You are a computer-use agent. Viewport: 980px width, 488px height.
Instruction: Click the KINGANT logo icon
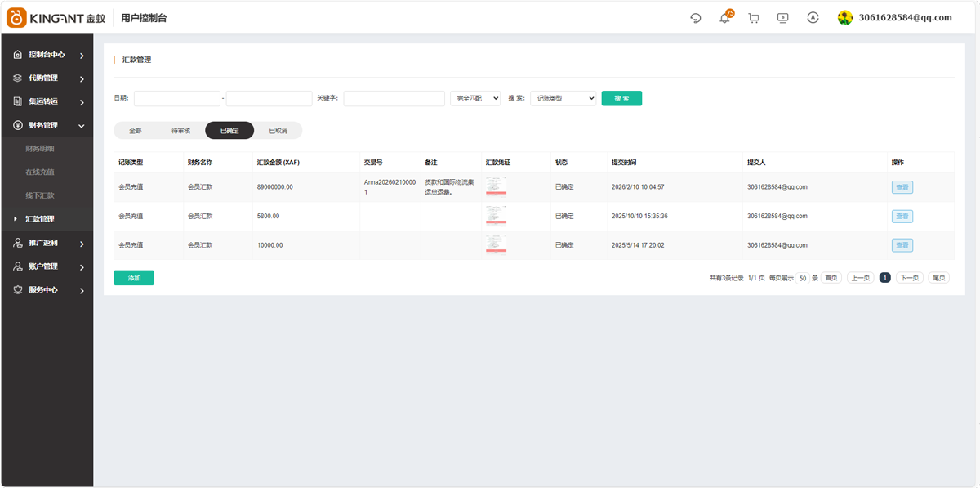point(17,17)
